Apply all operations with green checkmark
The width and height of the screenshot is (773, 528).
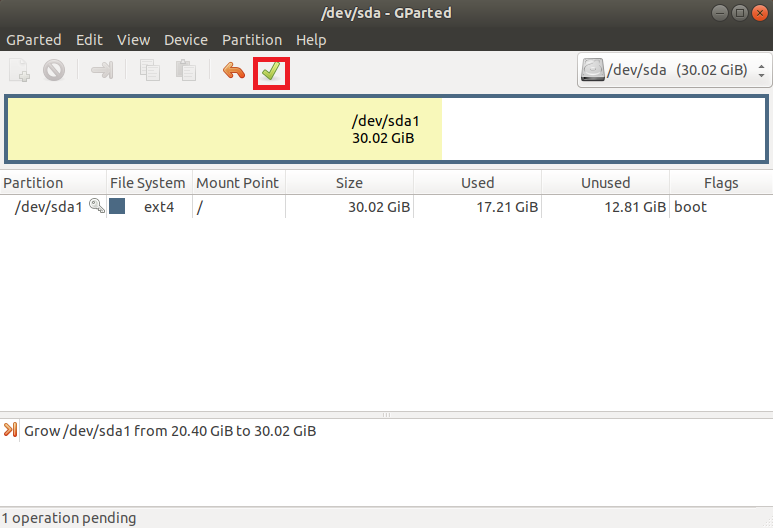[x=271, y=72]
